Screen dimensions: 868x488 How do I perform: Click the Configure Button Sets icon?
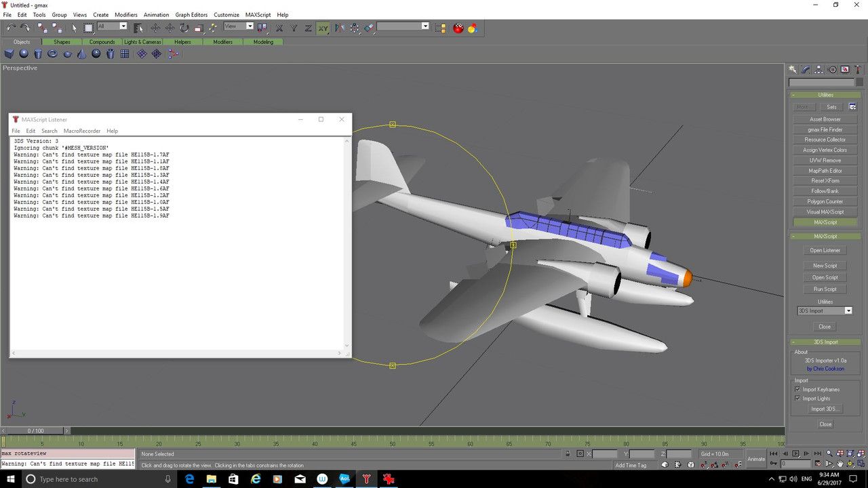tap(852, 107)
